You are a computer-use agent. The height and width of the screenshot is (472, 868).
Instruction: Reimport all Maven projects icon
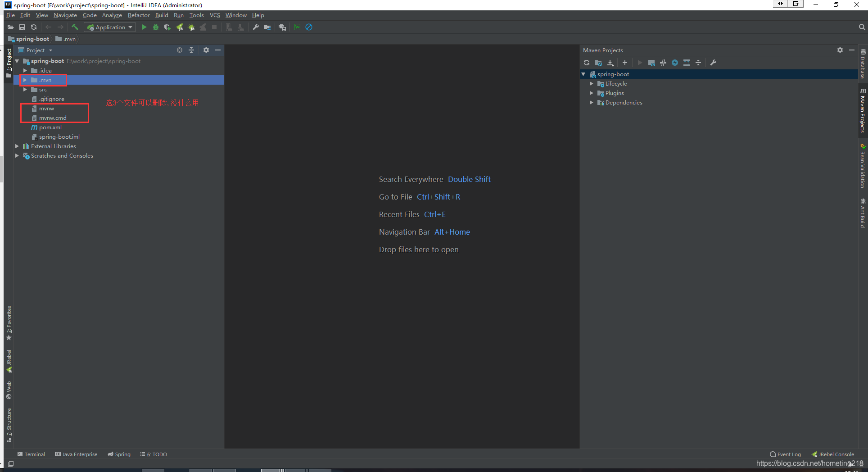[586, 63]
